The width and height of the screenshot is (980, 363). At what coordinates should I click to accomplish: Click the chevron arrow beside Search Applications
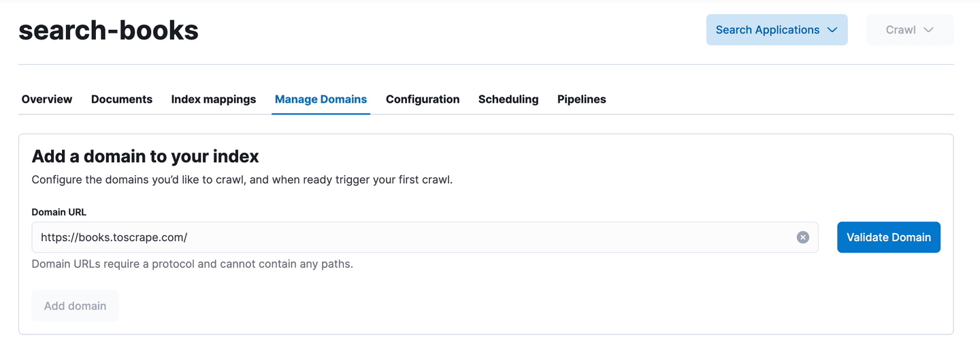[832, 30]
